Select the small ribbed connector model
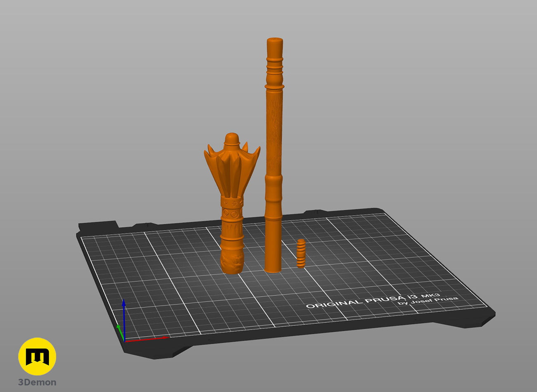537x392 pixels. click(x=301, y=253)
